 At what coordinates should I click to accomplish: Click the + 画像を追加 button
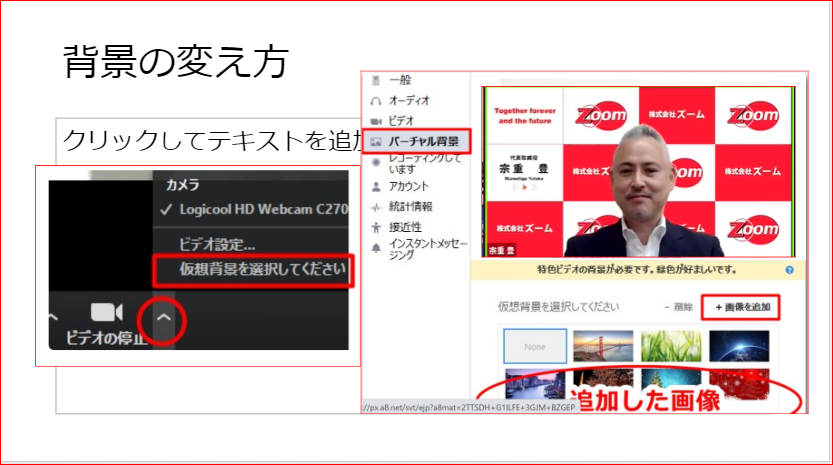click(741, 307)
